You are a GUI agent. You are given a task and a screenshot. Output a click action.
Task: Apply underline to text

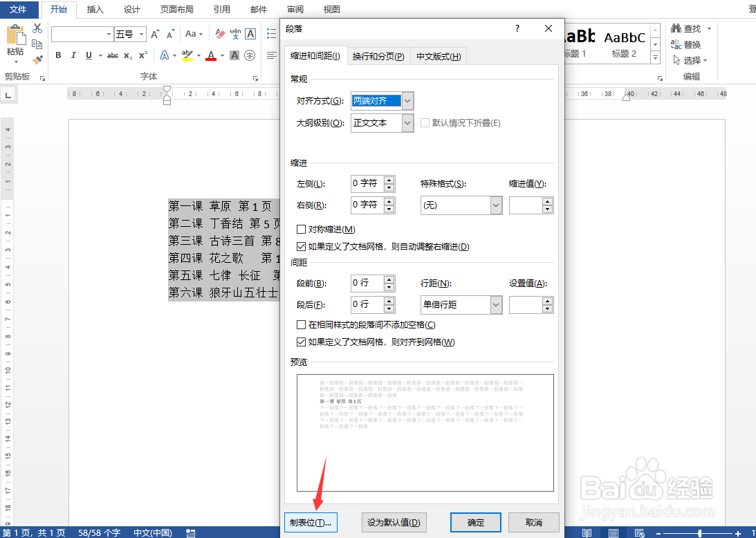87,55
